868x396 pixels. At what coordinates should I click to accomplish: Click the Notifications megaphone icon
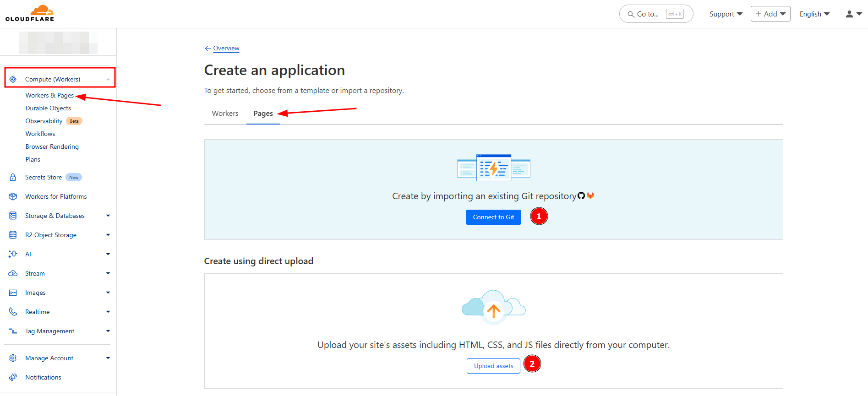click(x=13, y=377)
